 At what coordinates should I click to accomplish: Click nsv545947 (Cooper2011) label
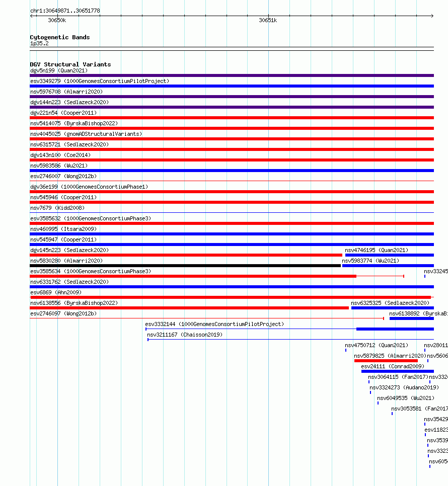63,239
